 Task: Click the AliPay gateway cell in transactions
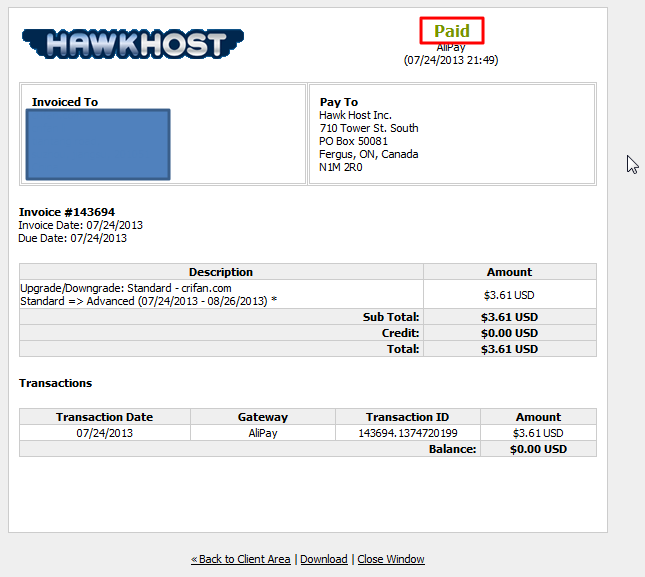263,433
